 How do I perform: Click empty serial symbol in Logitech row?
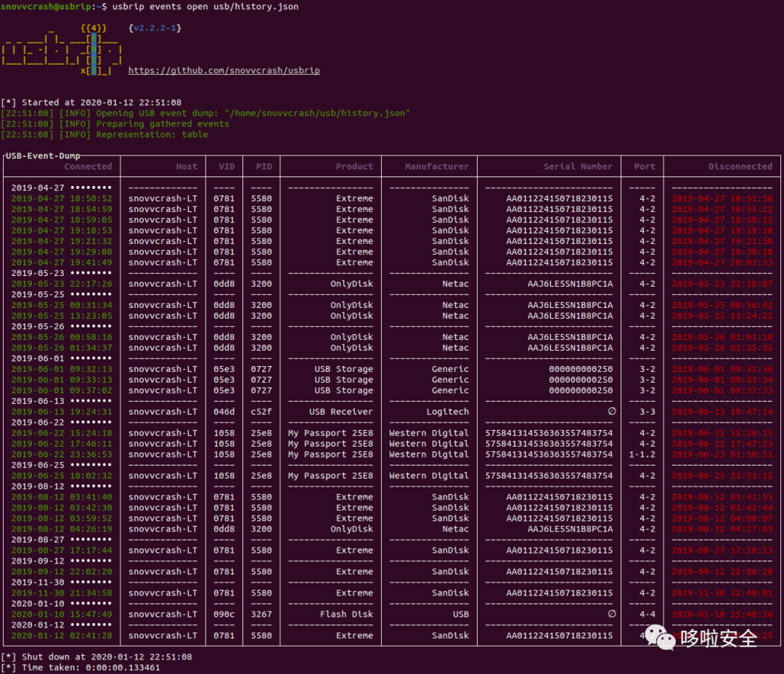click(x=611, y=411)
